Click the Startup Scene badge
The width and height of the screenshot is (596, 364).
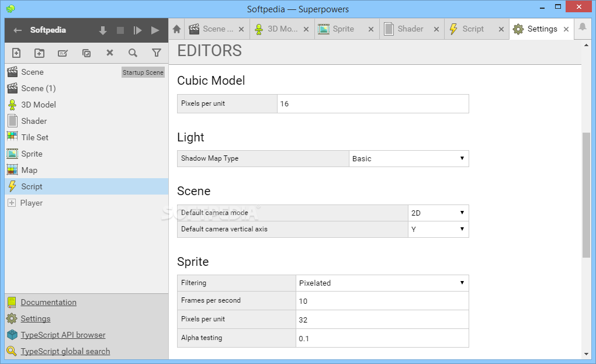[x=143, y=72]
